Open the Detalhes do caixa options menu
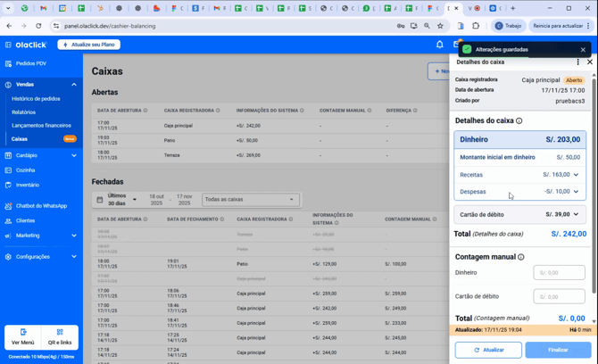This screenshot has height=364, width=598. [577, 62]
